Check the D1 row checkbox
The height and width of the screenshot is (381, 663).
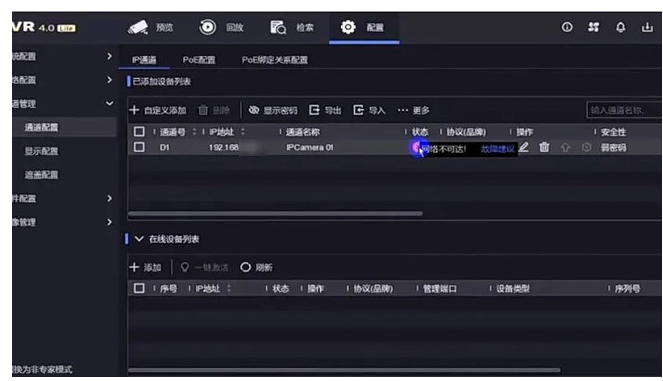pyautogui.click(x=139, y=147)
